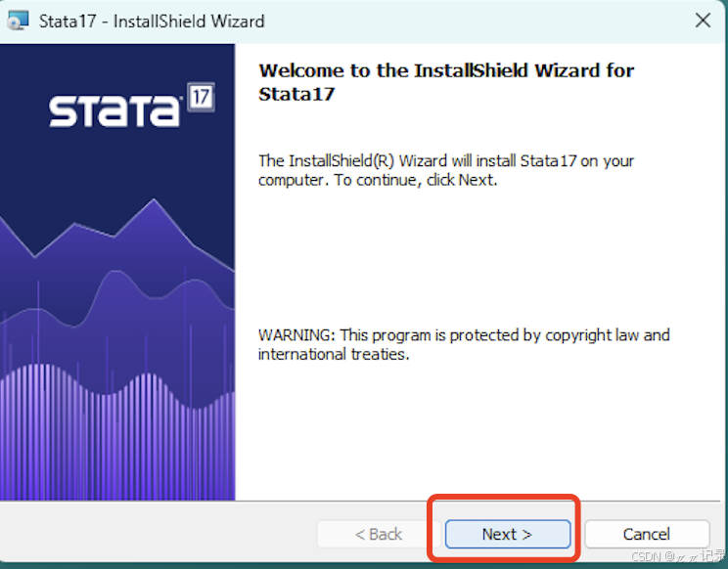Click the 'Stata17 - InstallShield Wizard' title text

coord(152,22)
